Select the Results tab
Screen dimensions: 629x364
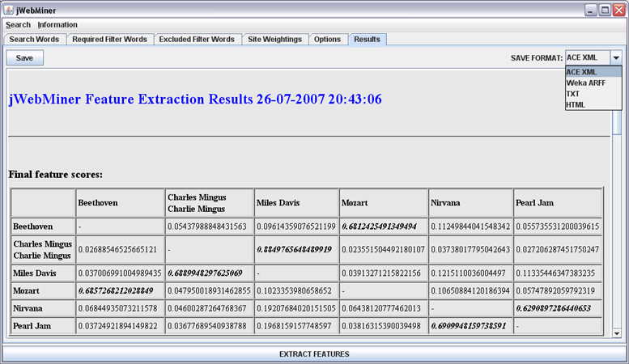click(367, 40)
